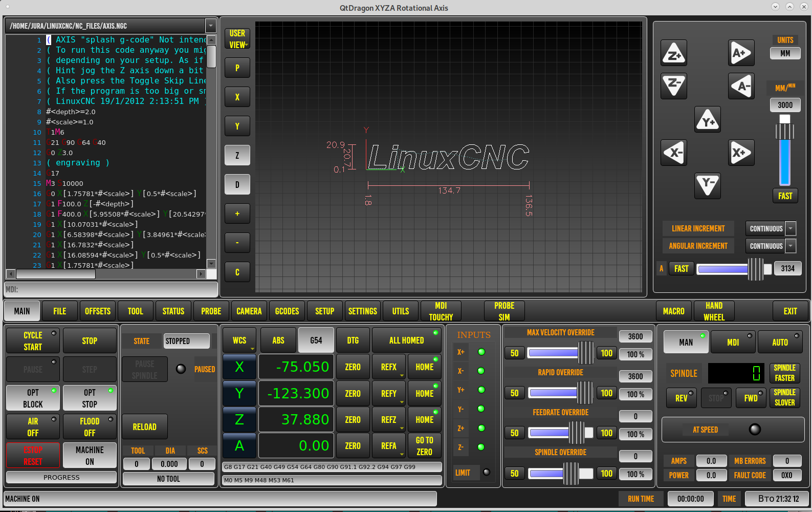Image resolution: width=812 pixels, height=512 pixels.
Task: Jog X axis positive with X+ arrow
Action: click(x=741, y=153)
